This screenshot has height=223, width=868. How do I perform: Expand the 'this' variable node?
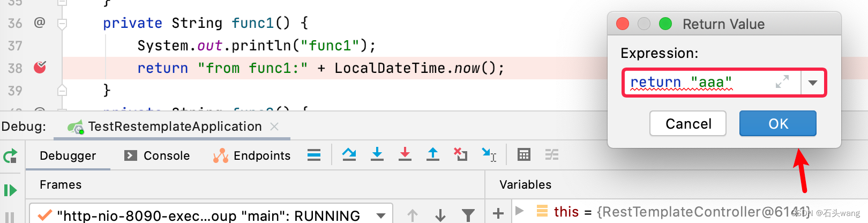519,211
